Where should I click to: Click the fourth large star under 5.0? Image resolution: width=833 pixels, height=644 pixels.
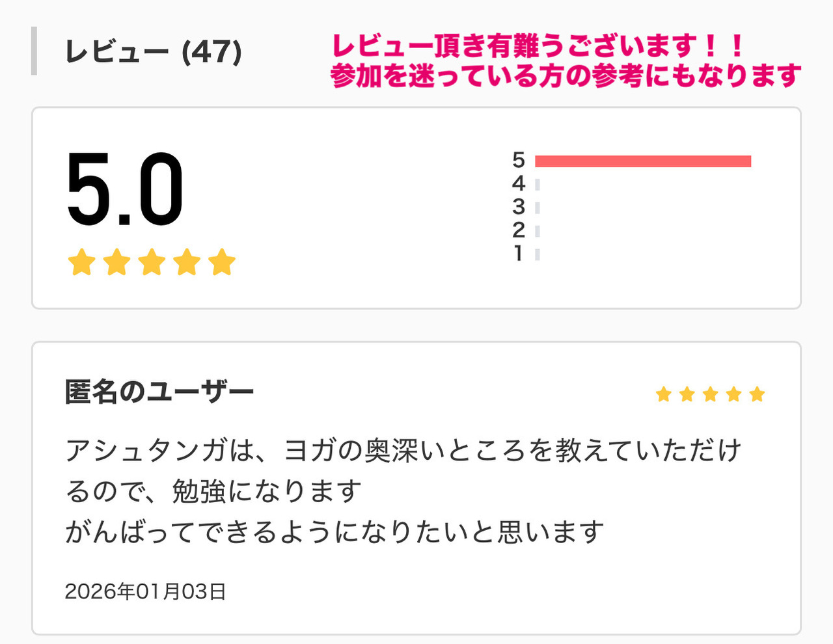pos(187,262)
